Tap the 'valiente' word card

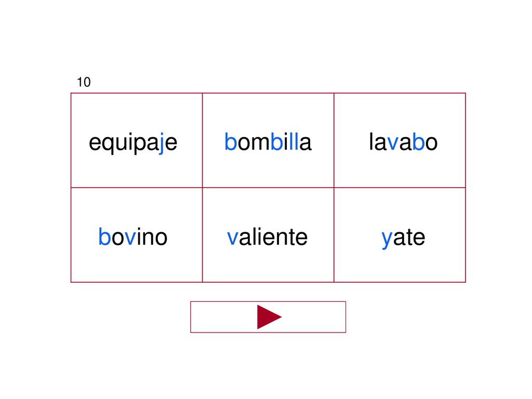268,235
